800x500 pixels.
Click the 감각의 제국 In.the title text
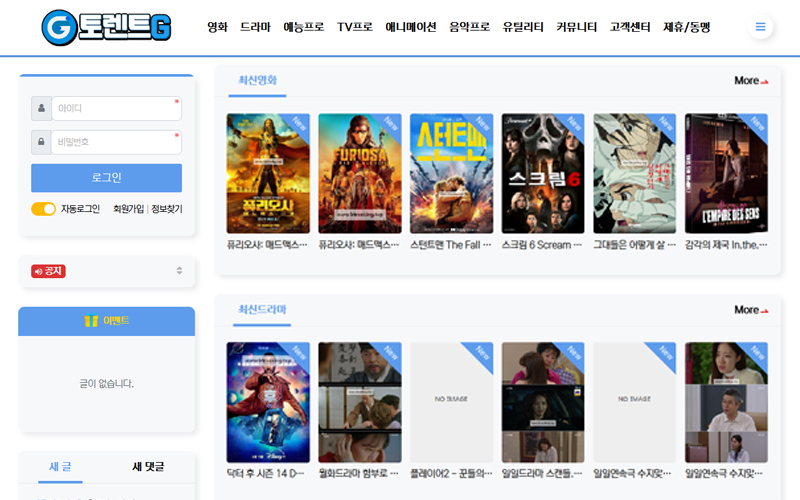tap(726, 245)
